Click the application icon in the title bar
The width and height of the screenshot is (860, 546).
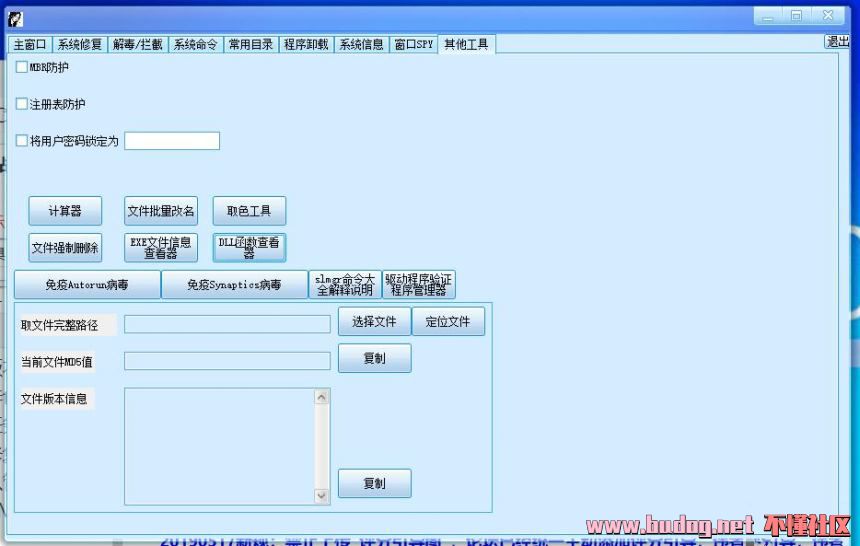coord(15,19)
